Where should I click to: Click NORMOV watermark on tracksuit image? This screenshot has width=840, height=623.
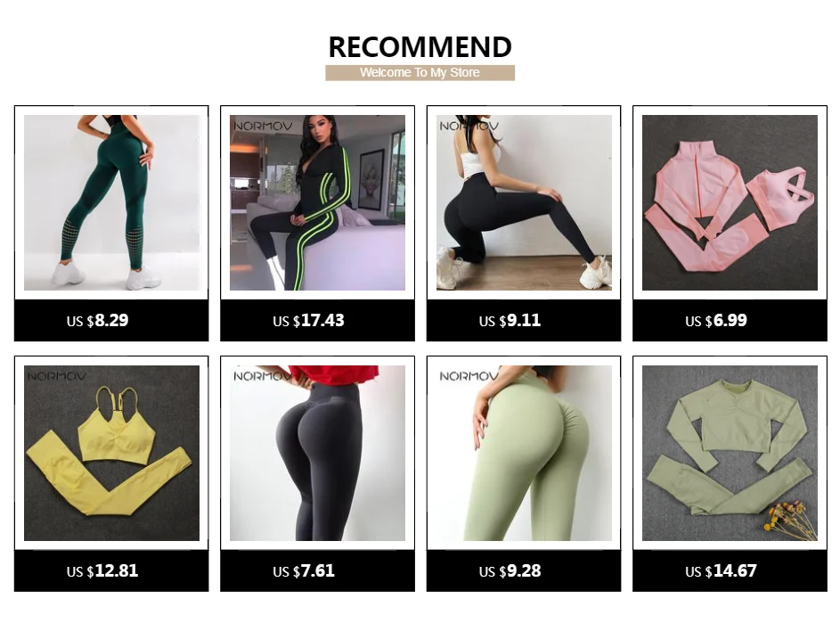click(263, 126)
